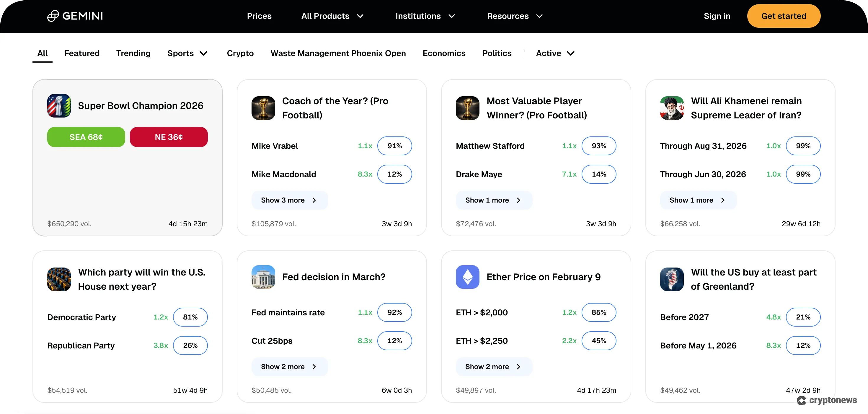Select Fed maintains rate 92% button
Image resolution: width=868 pixels, height=414 pixels.
[394, 312]
